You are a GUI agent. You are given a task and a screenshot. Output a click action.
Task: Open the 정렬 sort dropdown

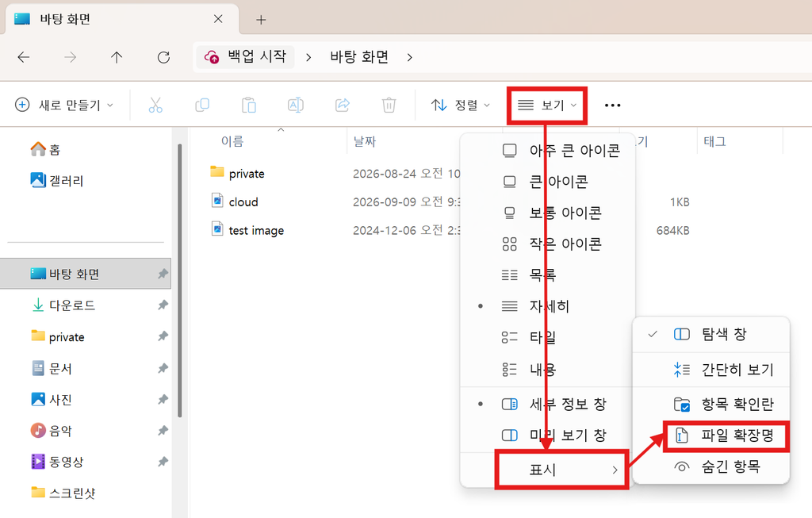pos(461,106)
